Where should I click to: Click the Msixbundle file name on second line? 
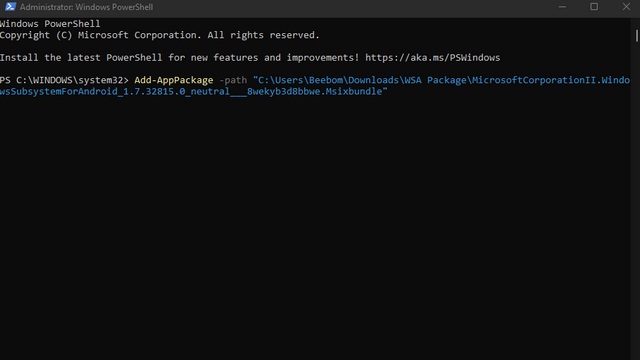coord(193,91)
